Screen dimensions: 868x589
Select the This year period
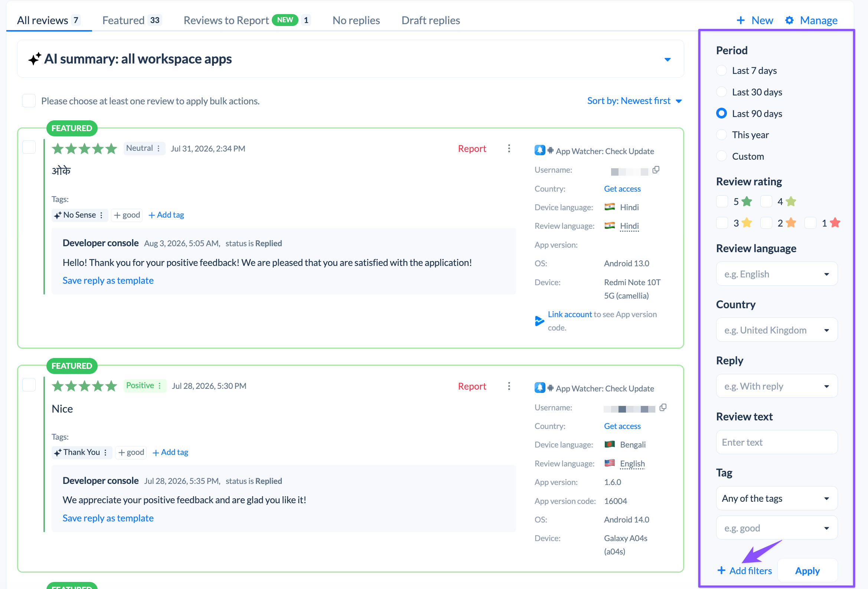click(x=721, y=134)
